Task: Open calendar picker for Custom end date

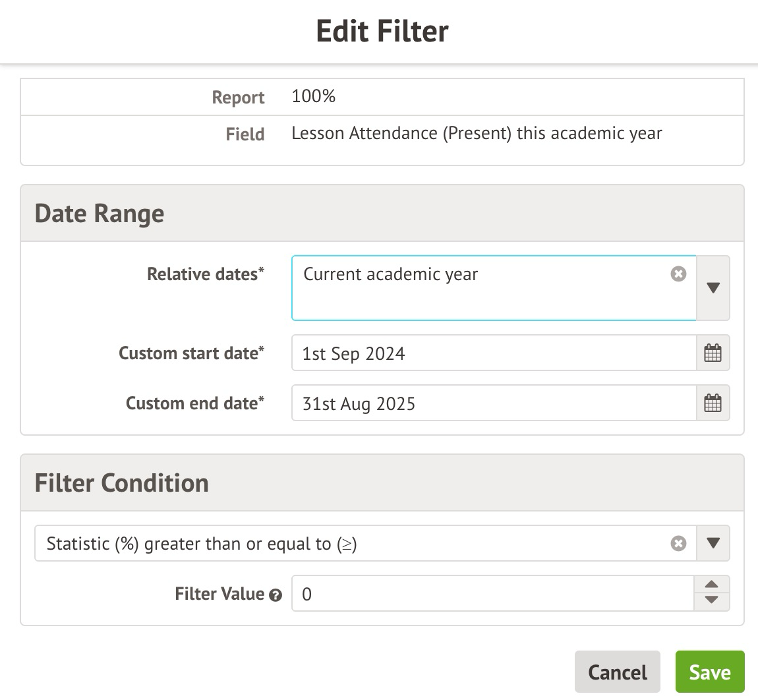Action: tap(713, 403)
